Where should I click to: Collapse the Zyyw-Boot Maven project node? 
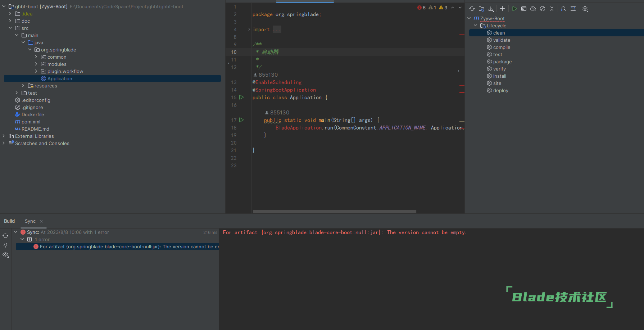point(469,18)
